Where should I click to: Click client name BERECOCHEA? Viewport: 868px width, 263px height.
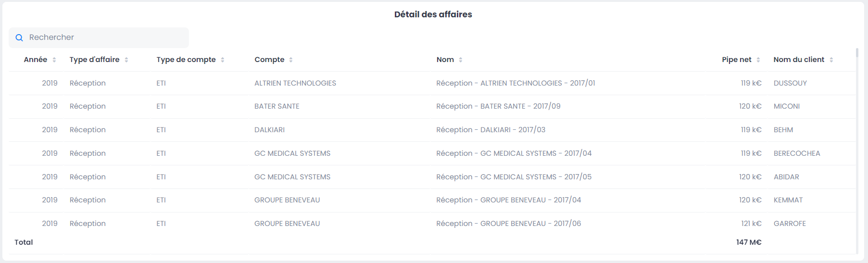click(797, 153)
